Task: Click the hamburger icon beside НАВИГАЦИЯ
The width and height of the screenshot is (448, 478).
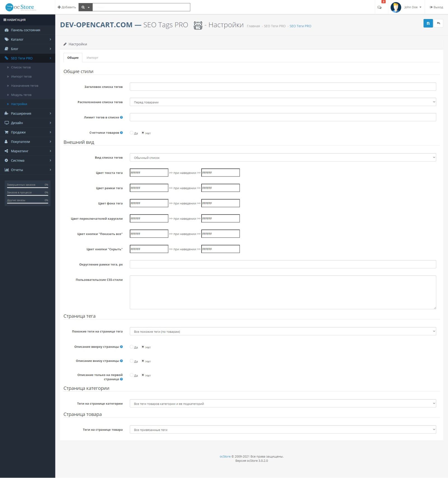Action: coord(5,20)
